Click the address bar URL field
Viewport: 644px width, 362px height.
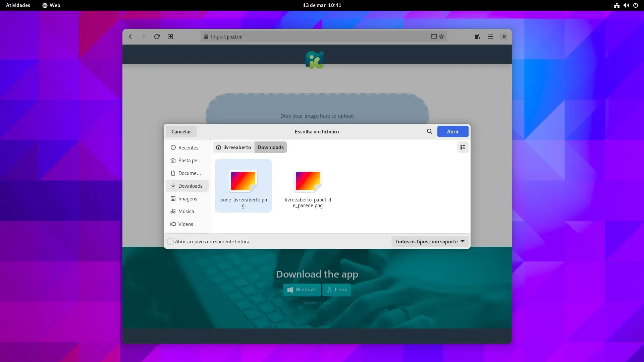point(323,37)
